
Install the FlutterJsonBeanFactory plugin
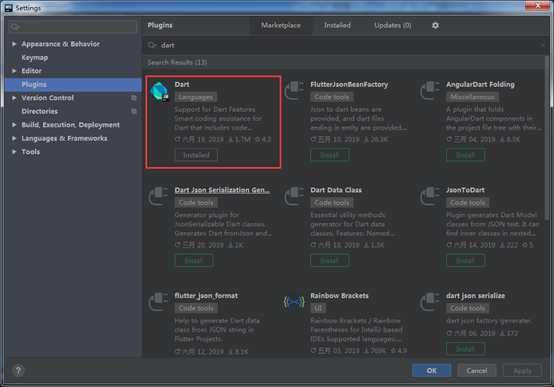(x=330, y=155)
